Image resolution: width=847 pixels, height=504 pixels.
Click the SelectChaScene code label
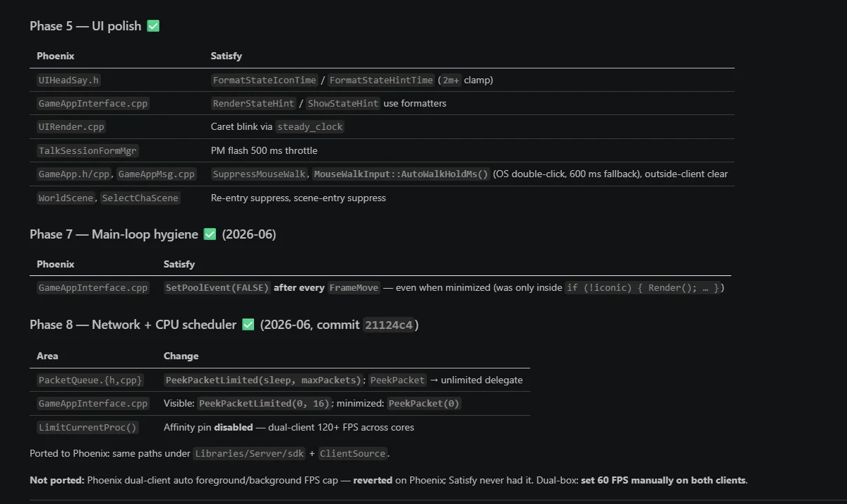[140, 198]
